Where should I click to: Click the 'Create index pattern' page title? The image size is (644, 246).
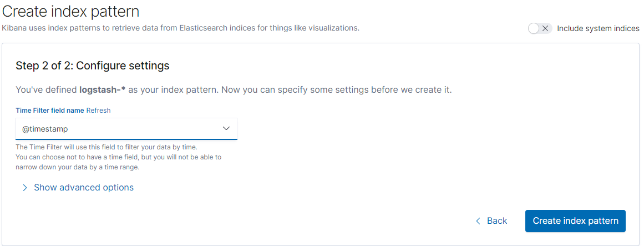[70, 11]
